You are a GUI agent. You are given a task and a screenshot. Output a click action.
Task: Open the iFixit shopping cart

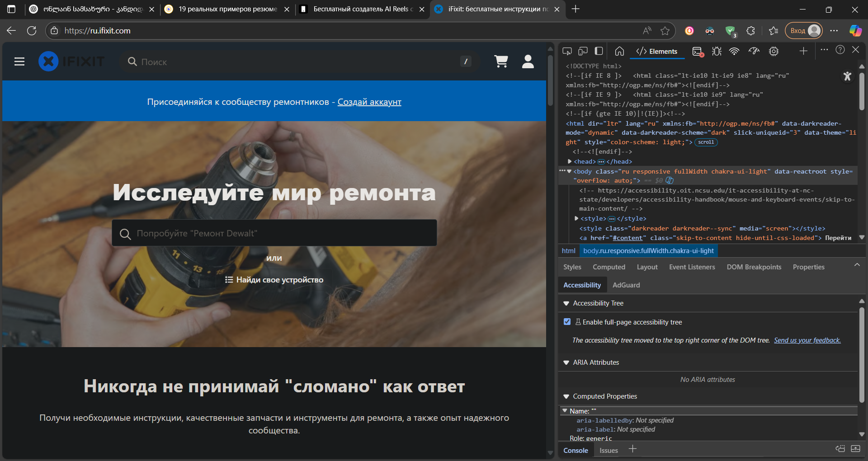pos(501,61)
